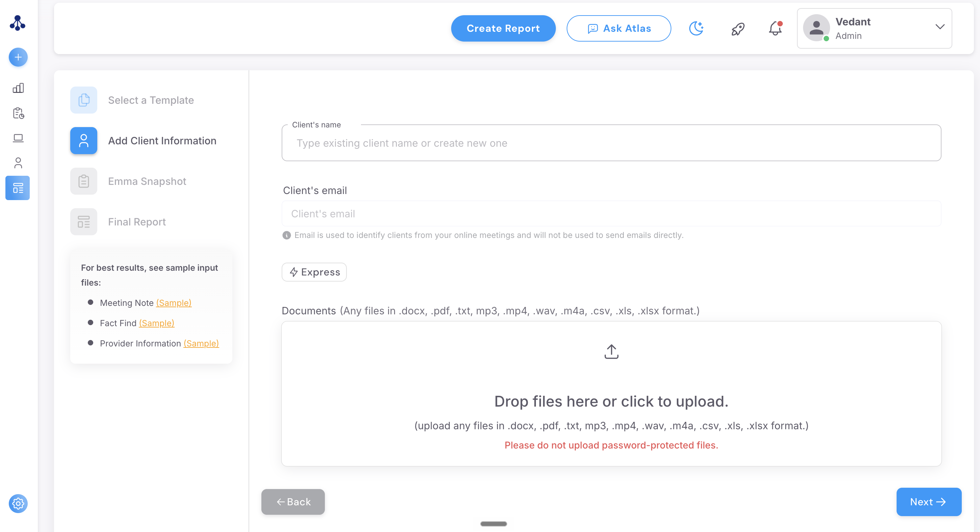Click the blue plus button in sidebar
This screenshot has height=532, width=980.
(x=18, y=57)
